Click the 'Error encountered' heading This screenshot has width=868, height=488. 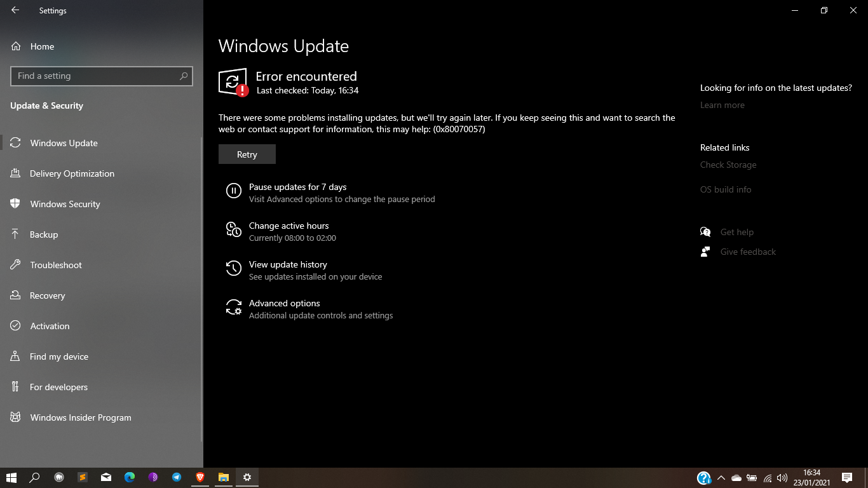pyautogui.click(x=306, y=76)
